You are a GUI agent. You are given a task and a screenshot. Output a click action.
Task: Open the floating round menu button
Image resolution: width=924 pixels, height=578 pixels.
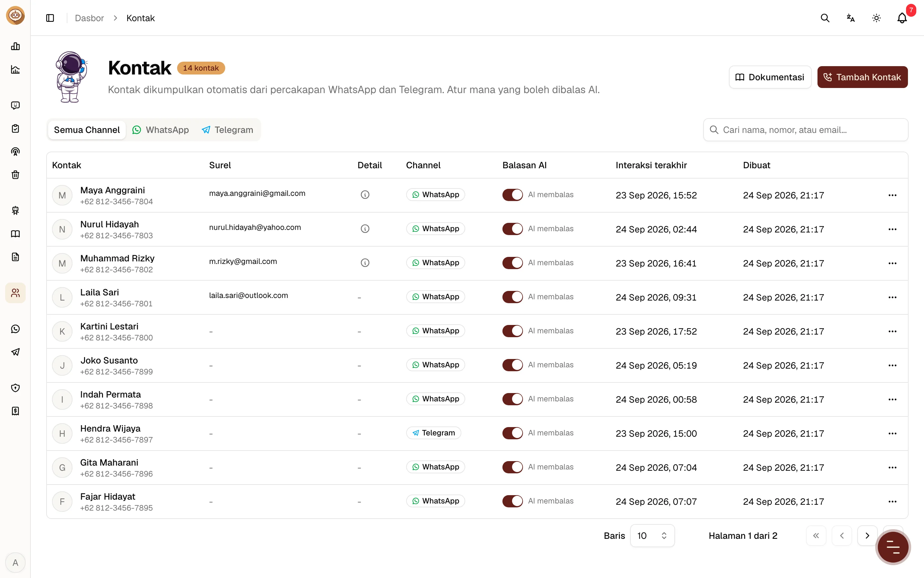tap(893, 547)
